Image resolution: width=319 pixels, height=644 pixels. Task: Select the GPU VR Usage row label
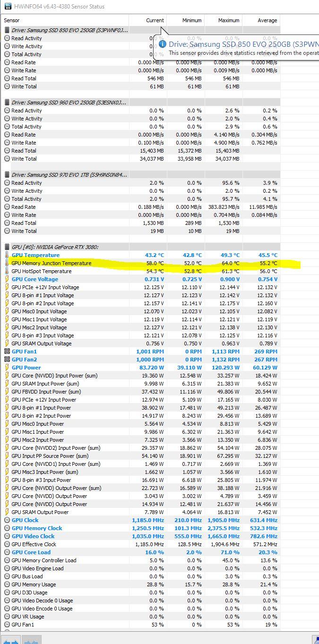tap(27, 617)
